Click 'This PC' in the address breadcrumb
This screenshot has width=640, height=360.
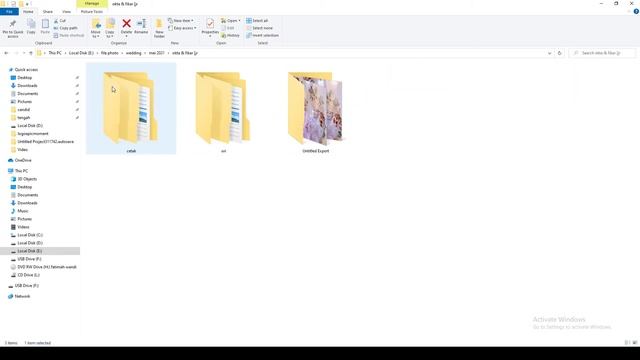[55, 53]
